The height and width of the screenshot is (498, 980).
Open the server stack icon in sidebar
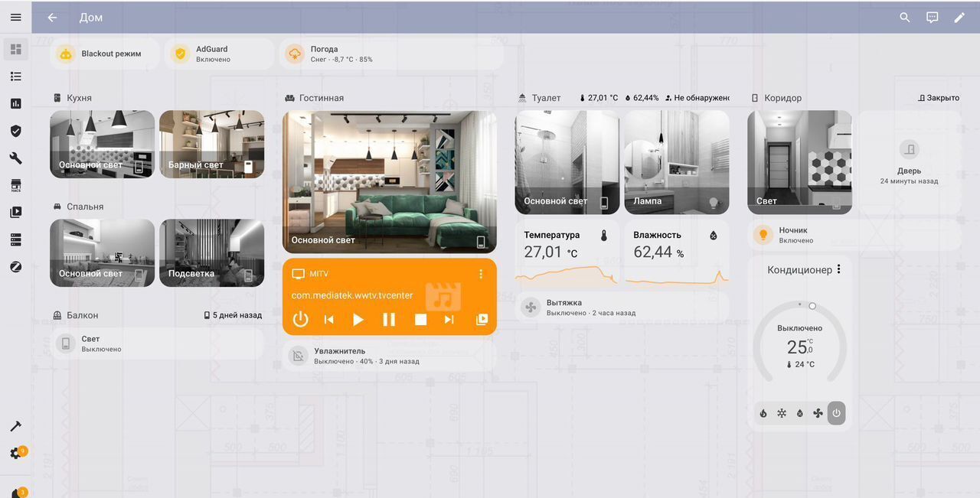pyautogui.click(x=16, y=239)
